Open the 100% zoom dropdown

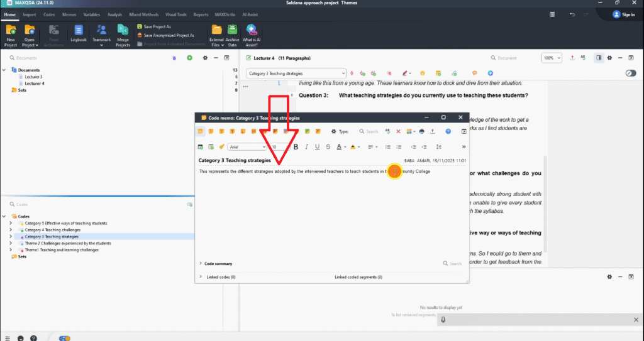pyautogui.click(x=552, y=58)
